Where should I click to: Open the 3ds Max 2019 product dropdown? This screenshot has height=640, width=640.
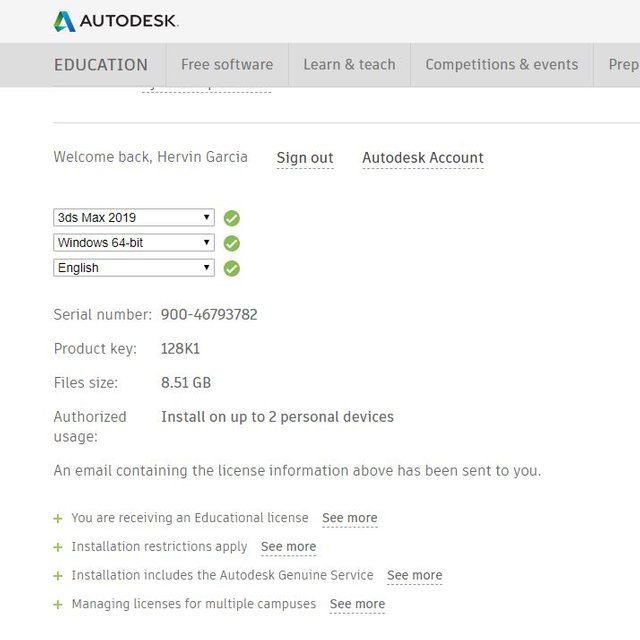pos(133,217)
